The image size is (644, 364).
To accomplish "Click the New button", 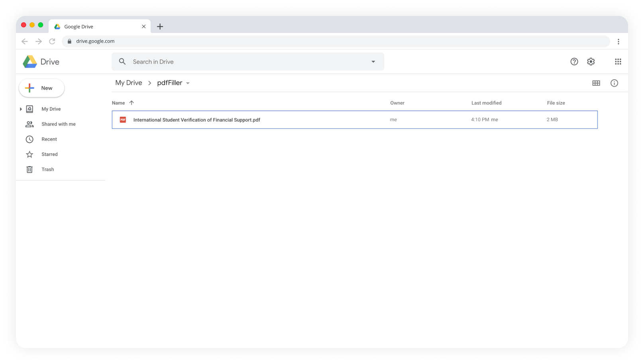I will click(x=41, y=88).
